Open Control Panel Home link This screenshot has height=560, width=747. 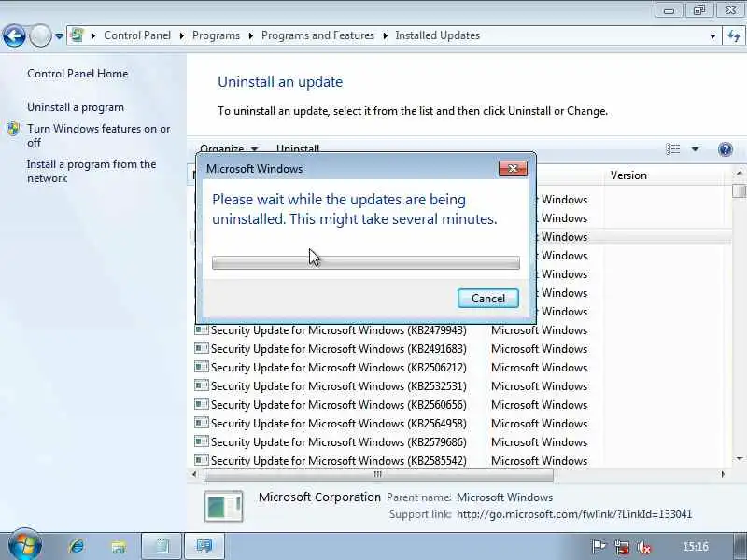(78, 74)
